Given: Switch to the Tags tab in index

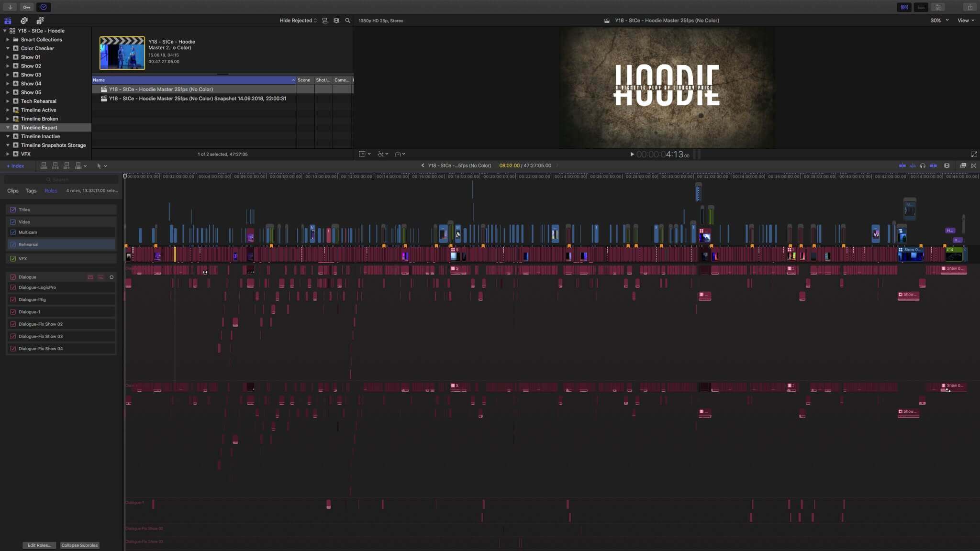Looking at the screenshot, I should 31,191.
